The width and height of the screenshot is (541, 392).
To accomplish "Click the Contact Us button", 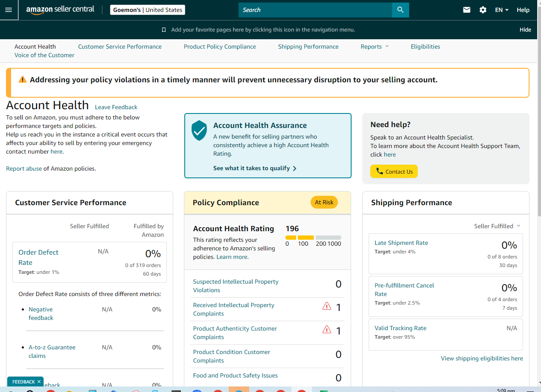I will [394, 171].
